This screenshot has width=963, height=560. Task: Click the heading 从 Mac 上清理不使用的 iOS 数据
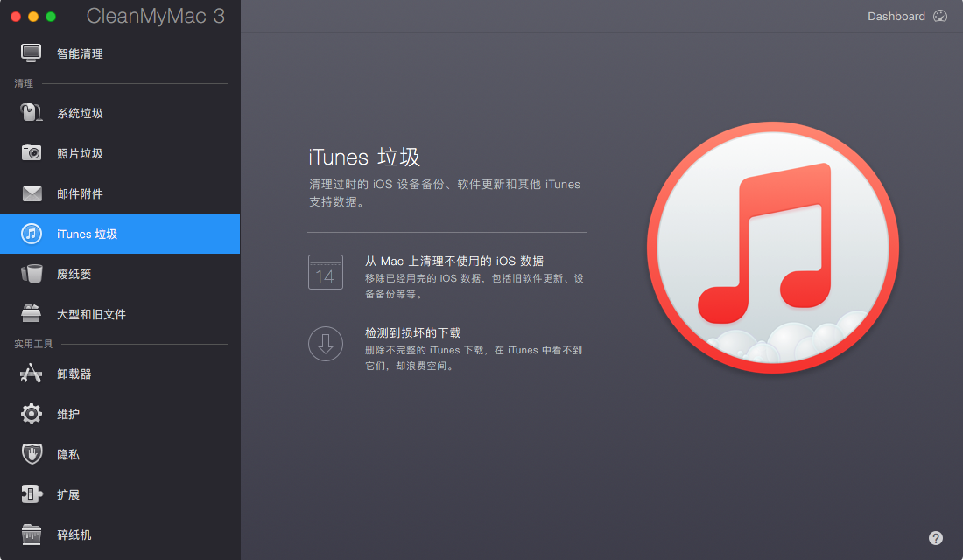tap(453, 261)
